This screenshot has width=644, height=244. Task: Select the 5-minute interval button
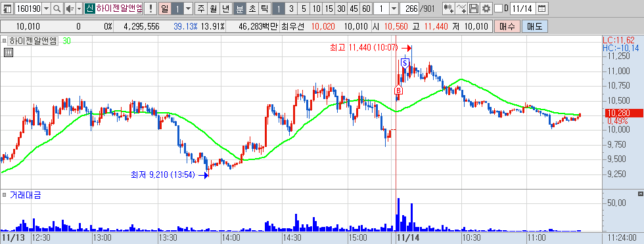(304, 9)
